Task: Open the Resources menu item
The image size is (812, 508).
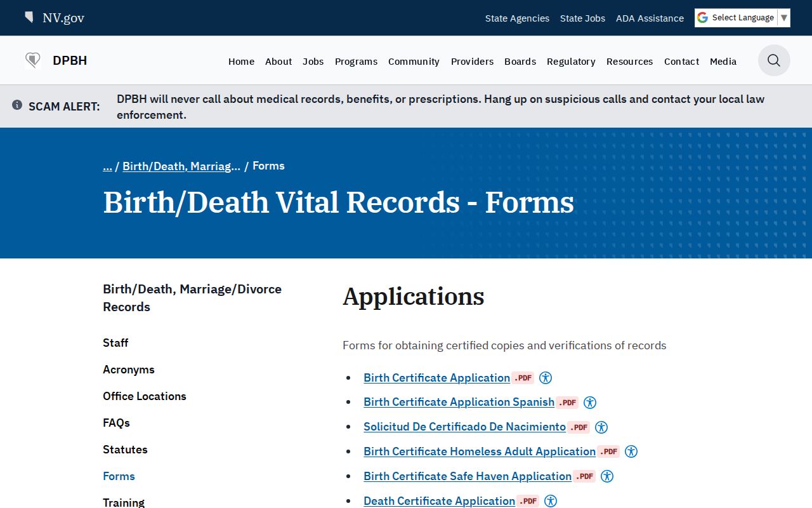Action: pos(629,62)
